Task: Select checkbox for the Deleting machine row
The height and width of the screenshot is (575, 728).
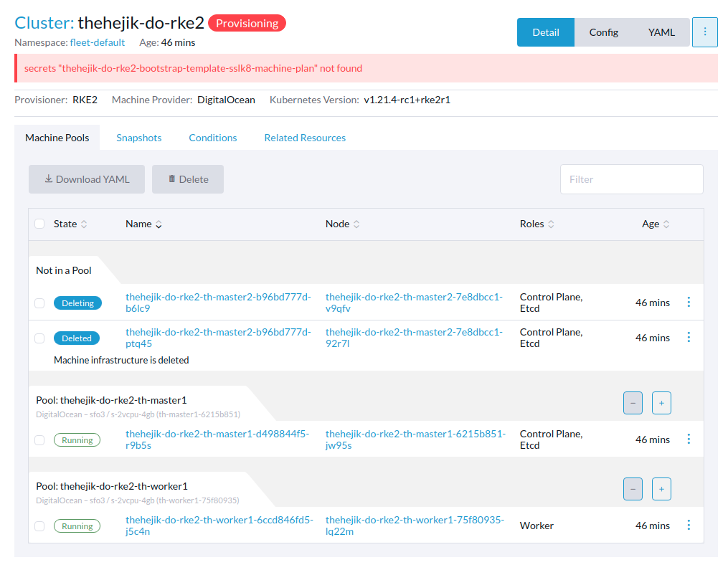Action: point(39,303)
